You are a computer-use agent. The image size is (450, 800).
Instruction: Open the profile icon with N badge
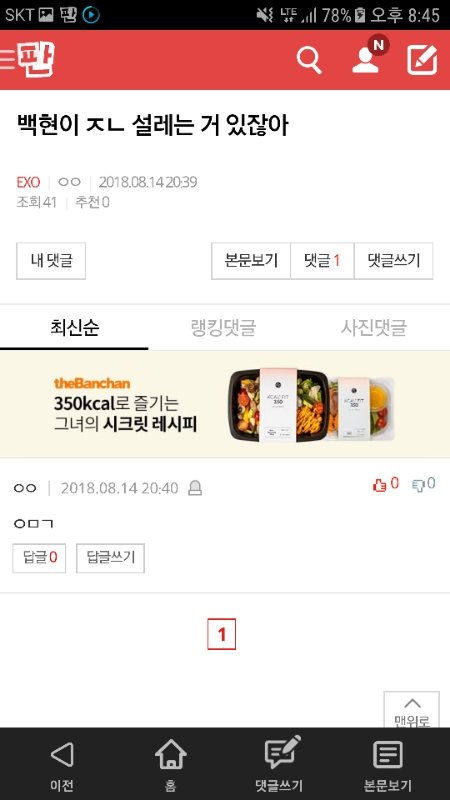coord(367,56)
